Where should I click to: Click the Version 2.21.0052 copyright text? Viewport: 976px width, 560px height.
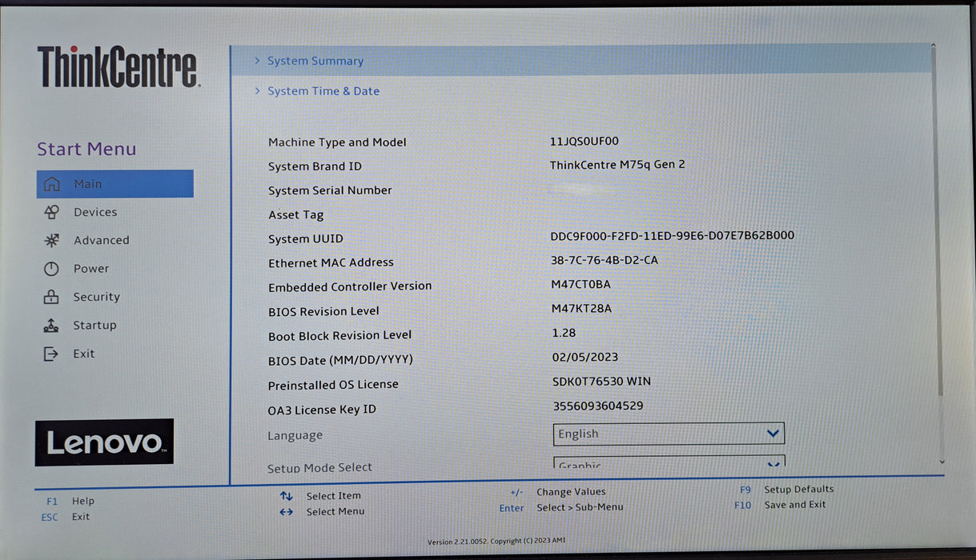pos(496,542)
